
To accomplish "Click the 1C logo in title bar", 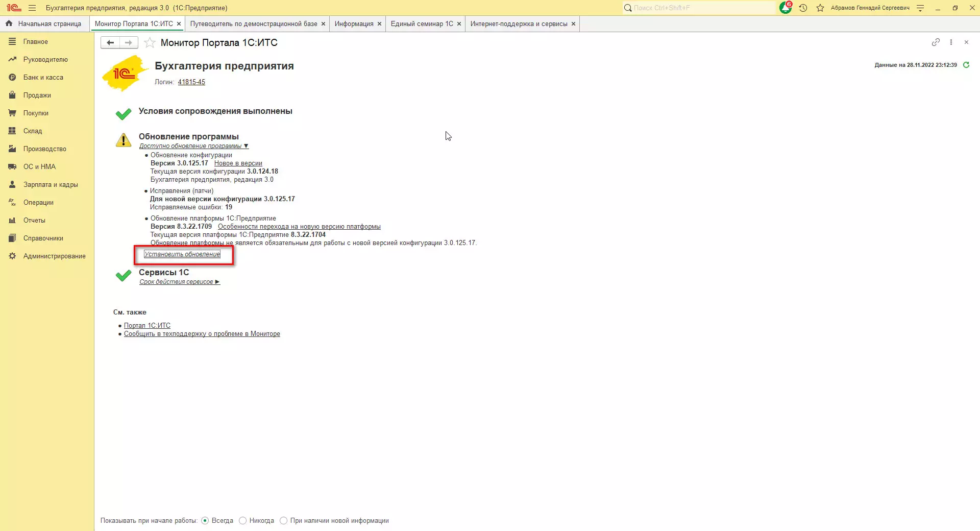I will coord(14,8).
